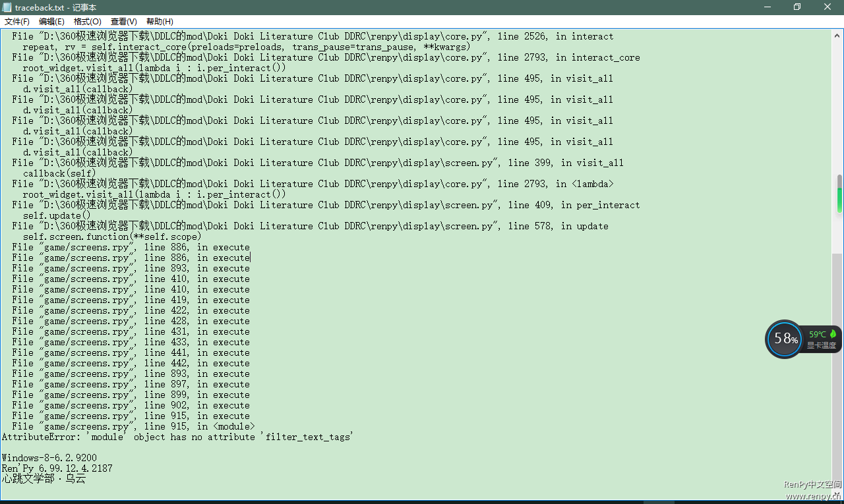Place cursor in Ren'Py 6.99.12.4.2187 line
Screen dimensions: 844x504
(57, 468)
